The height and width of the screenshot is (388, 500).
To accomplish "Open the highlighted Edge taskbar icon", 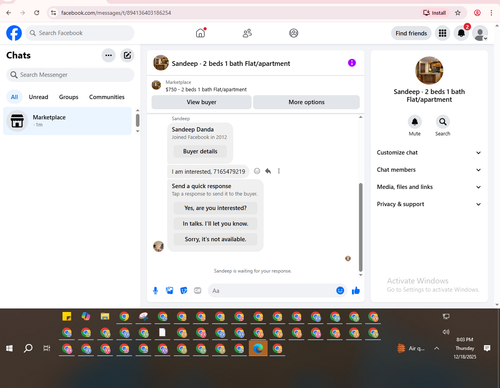I will [x=258, y=348].
